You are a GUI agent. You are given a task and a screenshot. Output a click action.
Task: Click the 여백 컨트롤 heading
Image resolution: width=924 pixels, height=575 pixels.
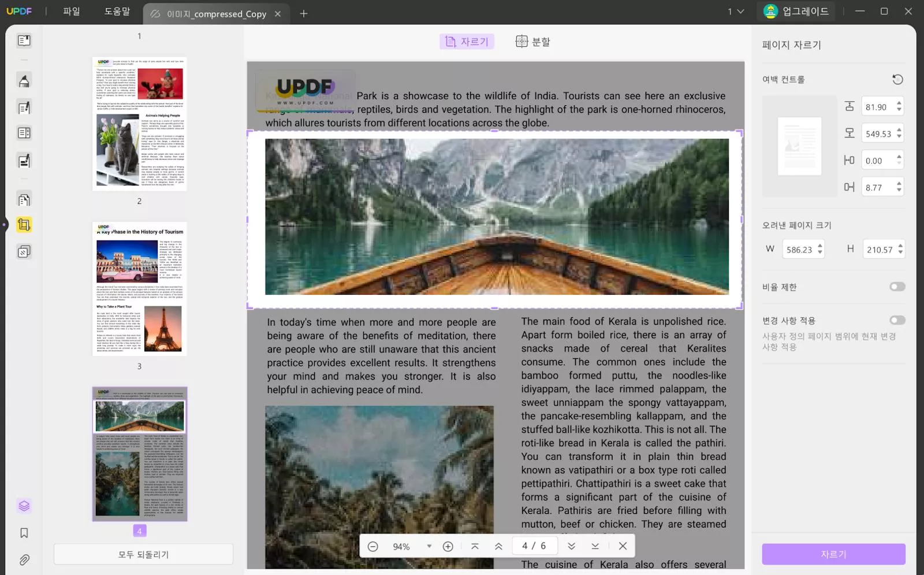tap(783, 79)
